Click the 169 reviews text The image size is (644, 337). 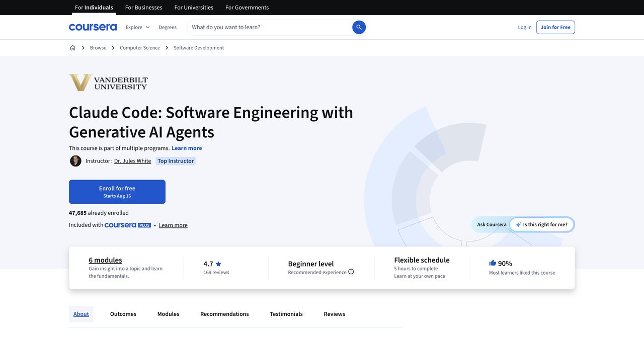(x=216, y=273)
